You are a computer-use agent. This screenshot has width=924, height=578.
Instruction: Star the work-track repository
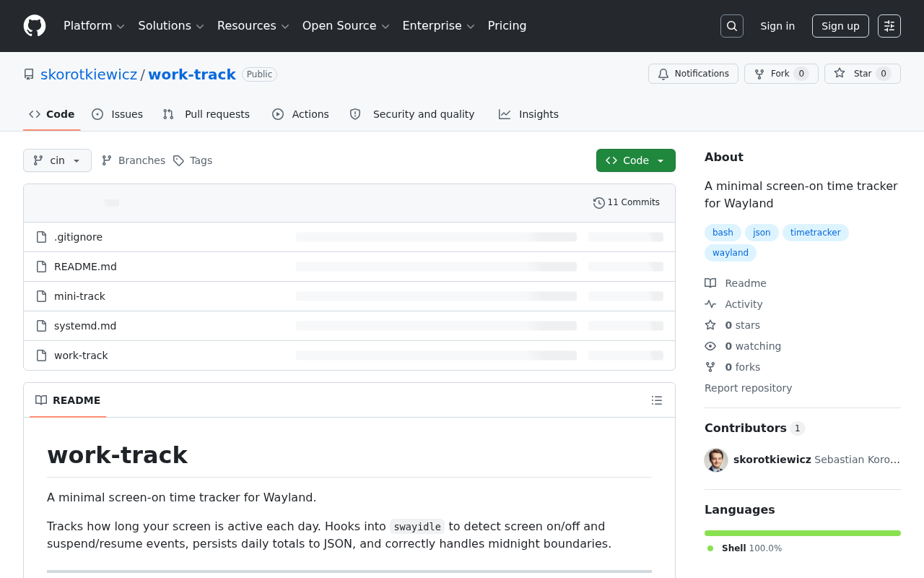(x=863, y=74)
